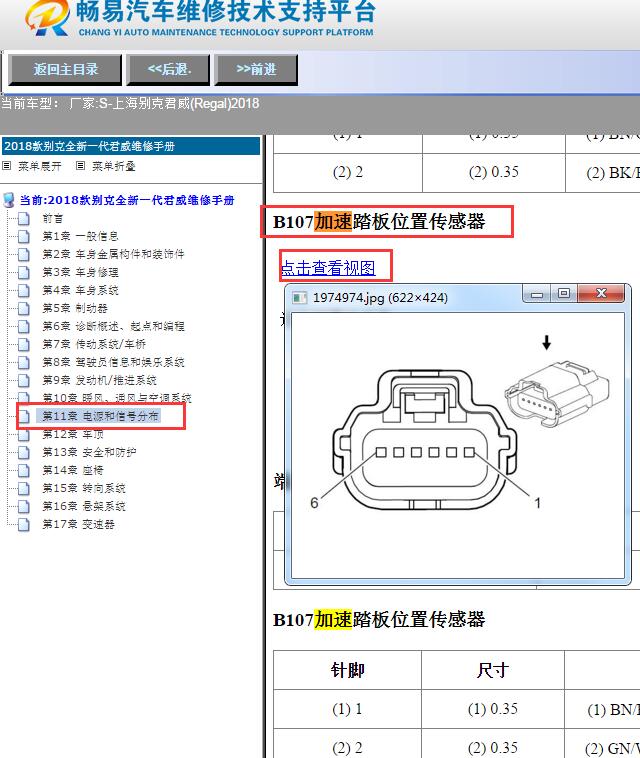Collapse all menus via 菜单折叠
Screen dimensions: 640x758
(114, 166)
